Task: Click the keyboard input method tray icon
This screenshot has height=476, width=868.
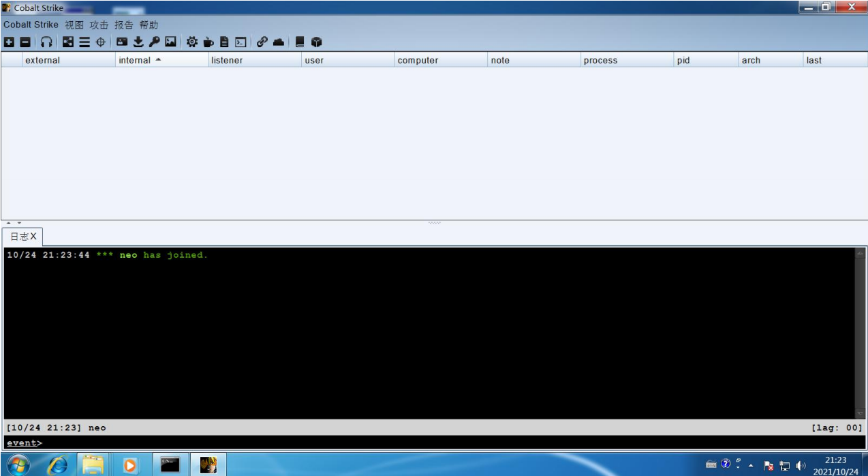Action: (x=711, y=464)
